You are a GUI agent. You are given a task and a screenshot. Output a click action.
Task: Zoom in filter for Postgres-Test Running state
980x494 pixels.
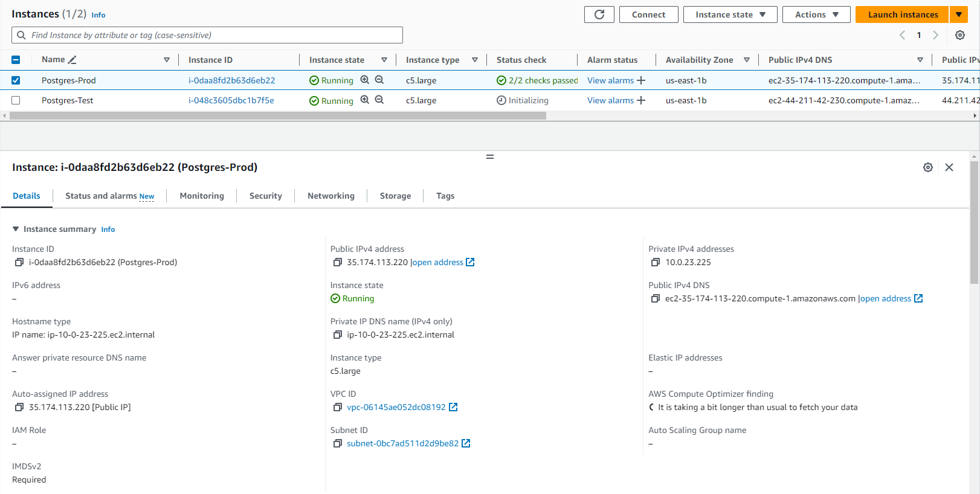[365, 100]
